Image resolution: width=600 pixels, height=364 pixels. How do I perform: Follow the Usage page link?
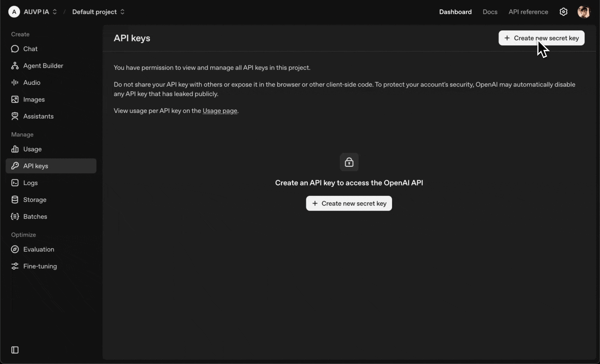[x=219, y=111]
